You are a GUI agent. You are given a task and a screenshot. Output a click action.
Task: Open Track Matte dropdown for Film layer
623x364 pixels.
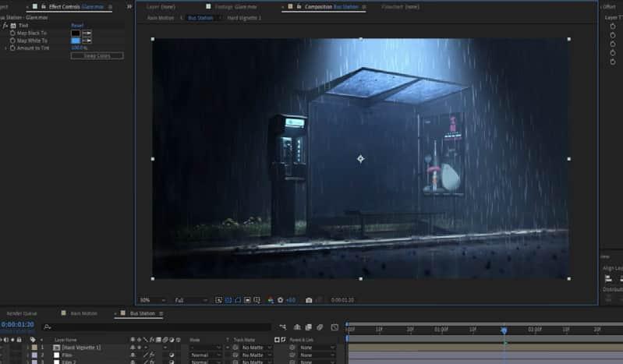tap(257, 355)
